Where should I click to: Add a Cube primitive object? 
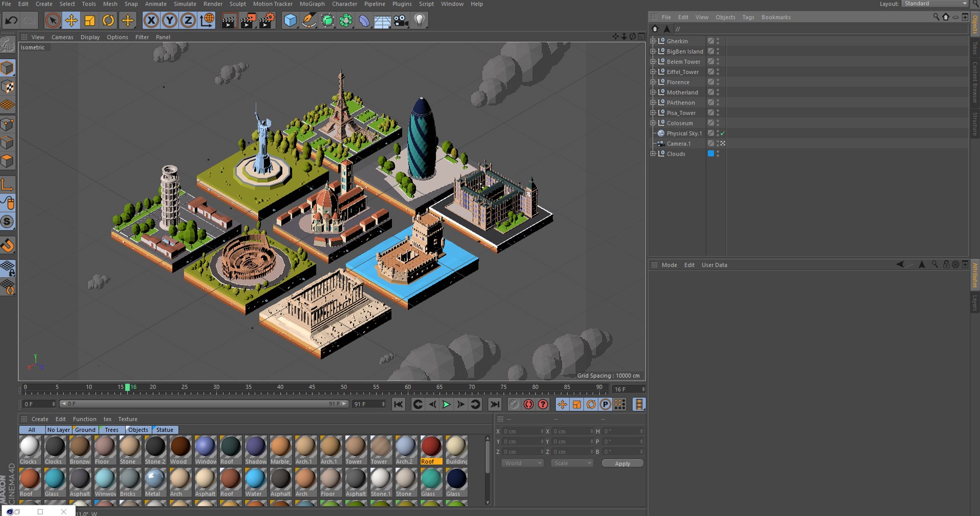[290, 20]
